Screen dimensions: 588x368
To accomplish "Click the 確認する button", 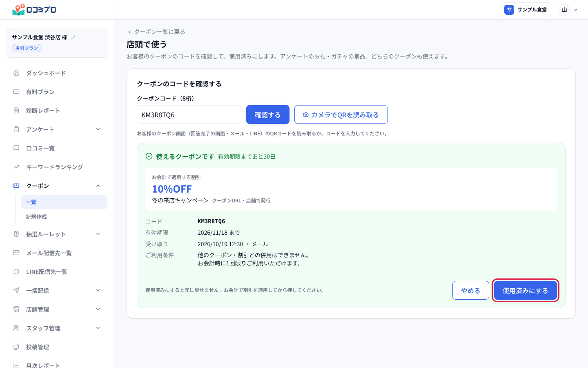I will (268, 114).
